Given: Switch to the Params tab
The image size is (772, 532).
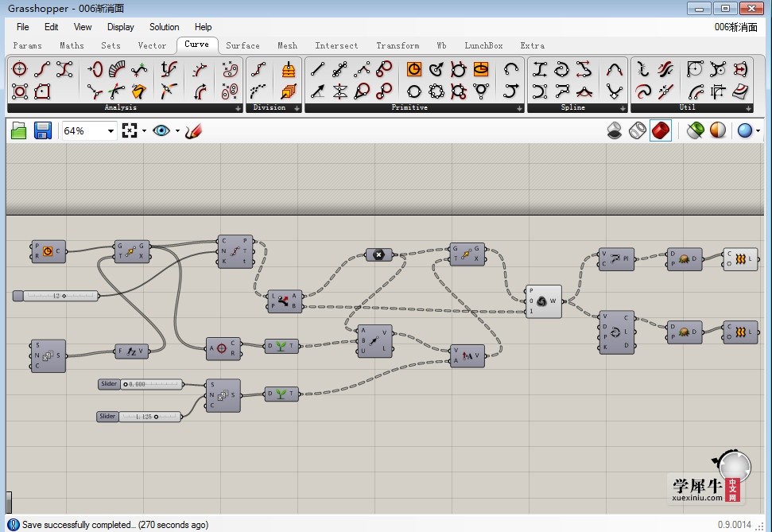Looking at the screenshot, I should coord(27,45).
